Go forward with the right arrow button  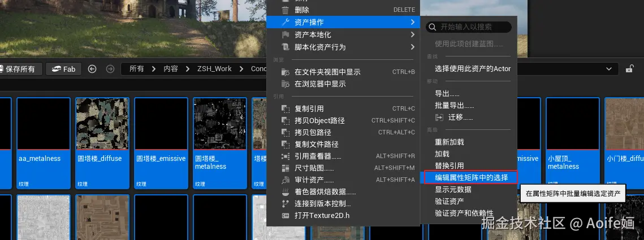tap(110, 69)
